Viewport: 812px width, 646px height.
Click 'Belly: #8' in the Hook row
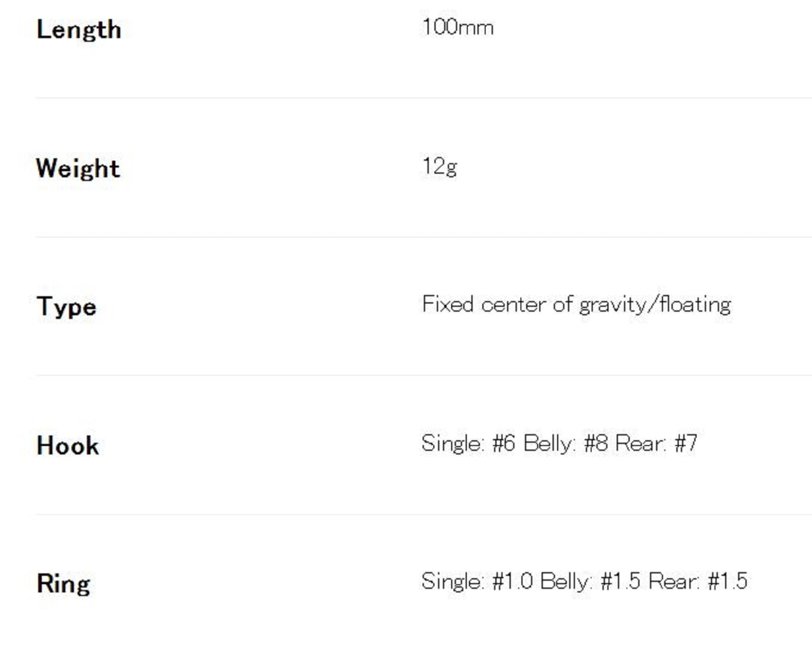(x=565, y=443)
